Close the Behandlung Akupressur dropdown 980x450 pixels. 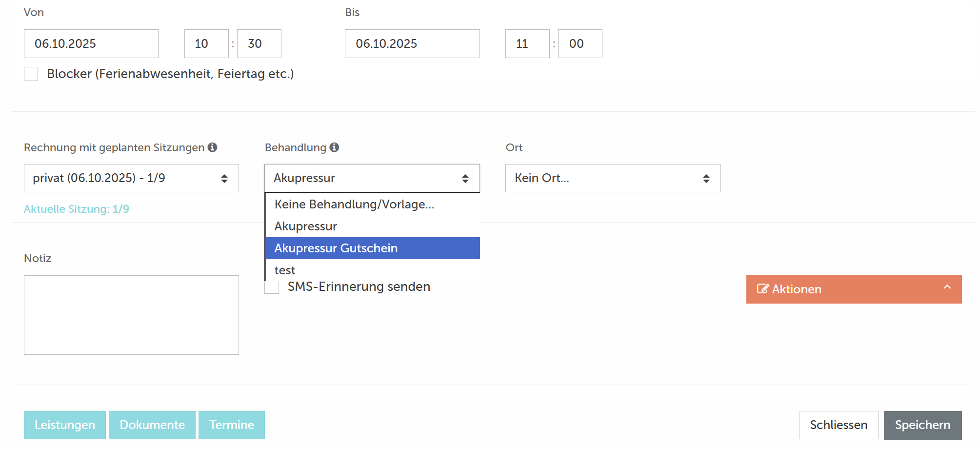[x=372, y=178]
